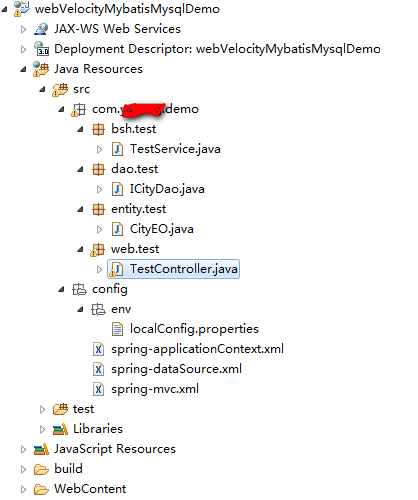Collapse the dao.test package
The height and width of the screenshot is (500, 418).
tap(80, 169)
